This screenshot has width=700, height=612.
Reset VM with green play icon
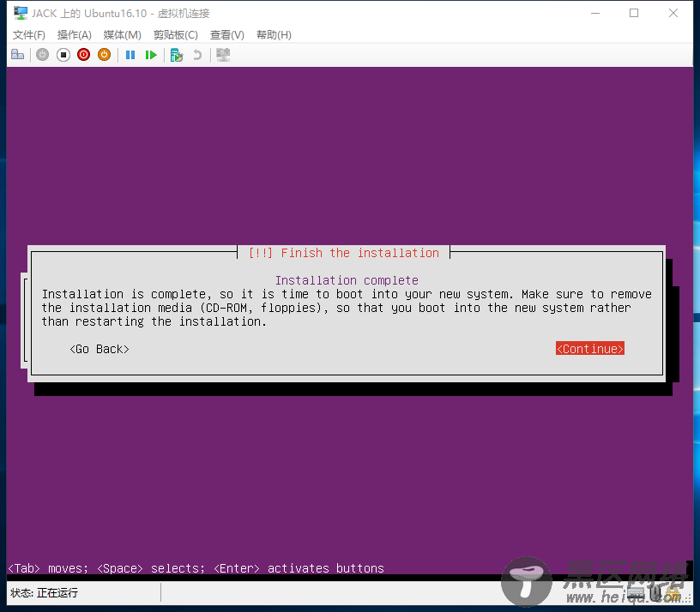pos(151,55)
